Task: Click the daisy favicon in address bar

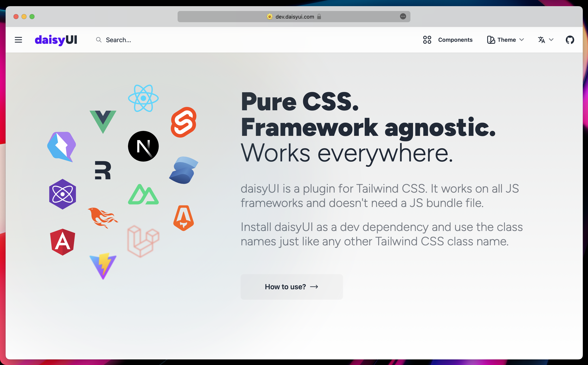Action: (x=269, y=17)
